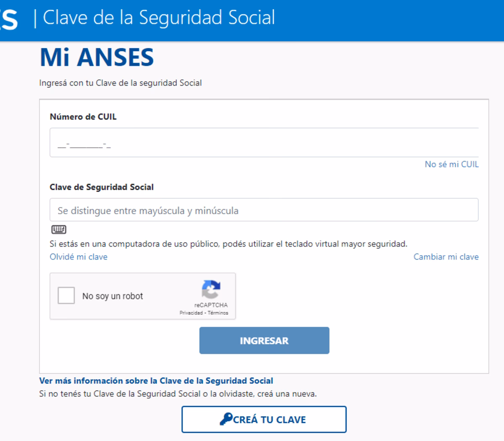
Task: Open the 'No sé mi CUIL' link
Action: (x=452, y=165)
